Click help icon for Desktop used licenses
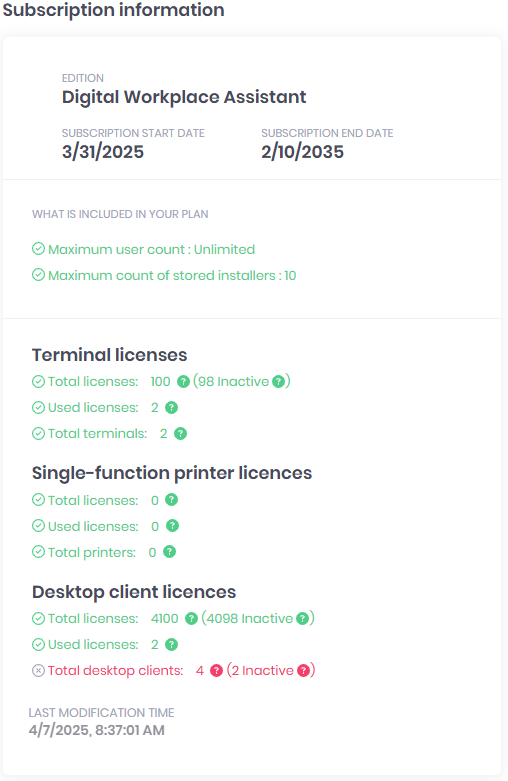This screenshot has width=508, height=781. (x=171, y=645)
